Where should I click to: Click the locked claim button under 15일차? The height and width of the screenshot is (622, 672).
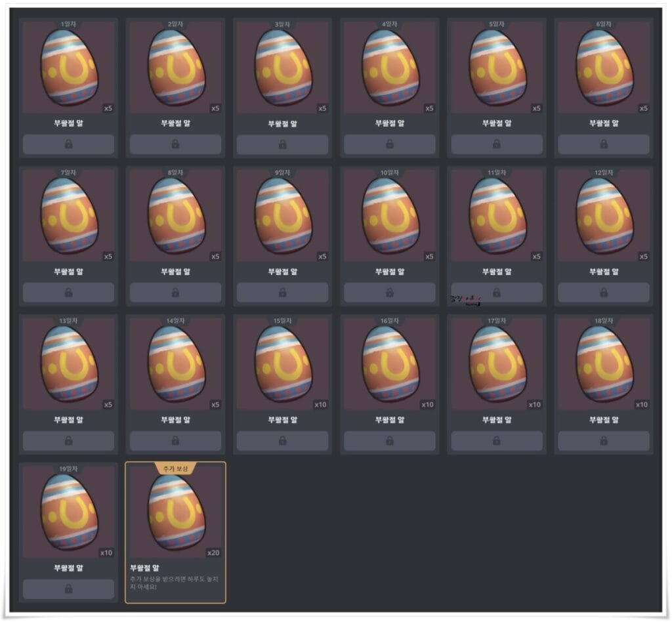tap(283, 441)
